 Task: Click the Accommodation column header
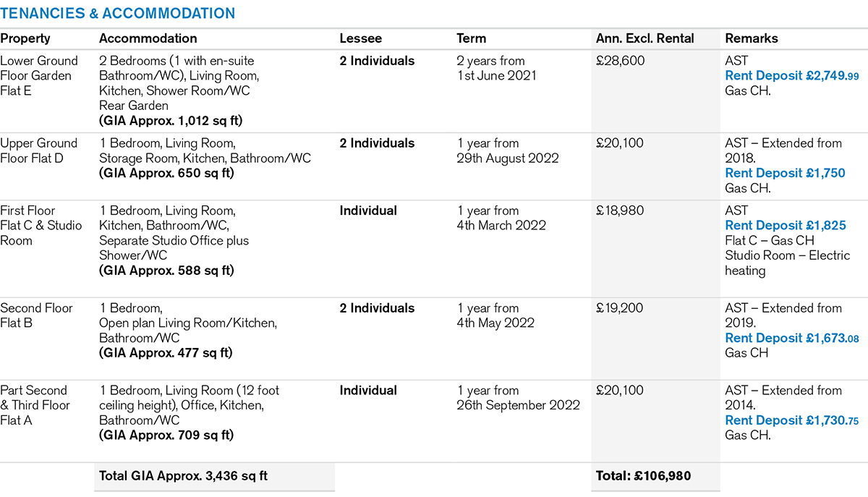point(148,39)
